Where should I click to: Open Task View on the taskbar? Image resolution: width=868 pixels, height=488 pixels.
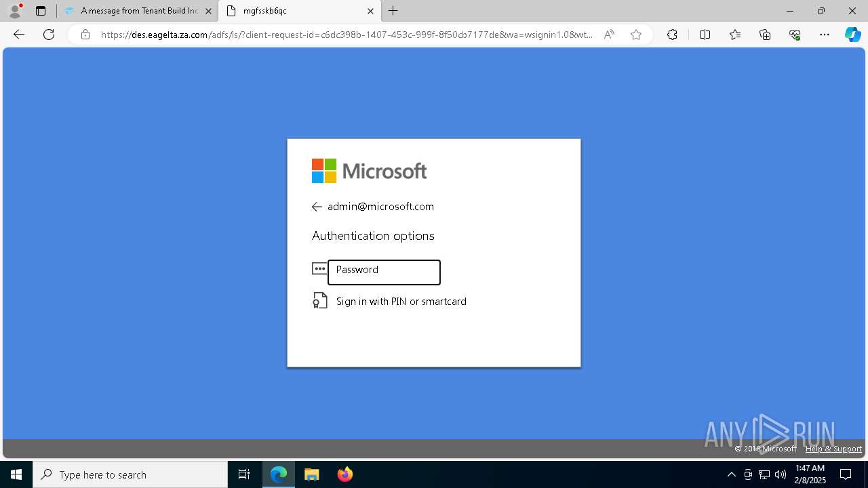click(x=244, y=474)
